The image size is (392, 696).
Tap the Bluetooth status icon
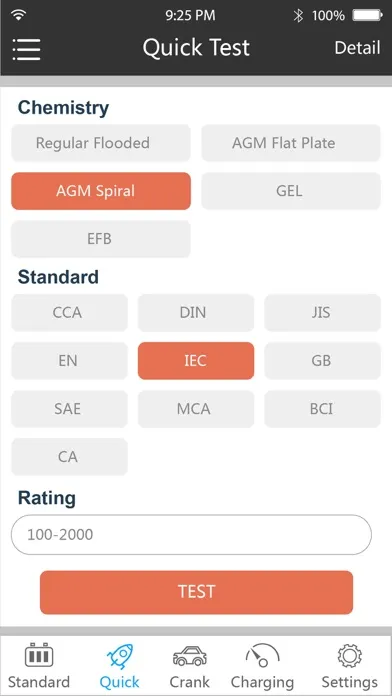pos(298,16)
